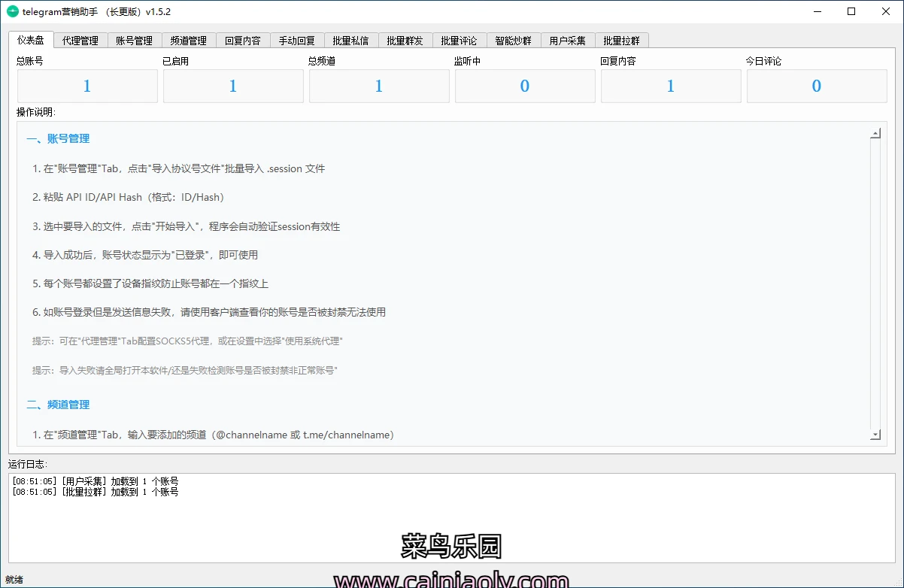Close the telegram营销助手 window
The image size is (904, 588).
[x=886, y=11]
